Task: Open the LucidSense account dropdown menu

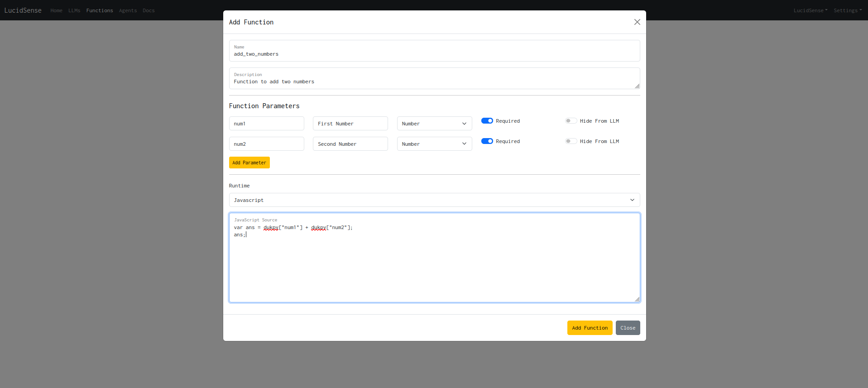Action: (x=810, y=10)
